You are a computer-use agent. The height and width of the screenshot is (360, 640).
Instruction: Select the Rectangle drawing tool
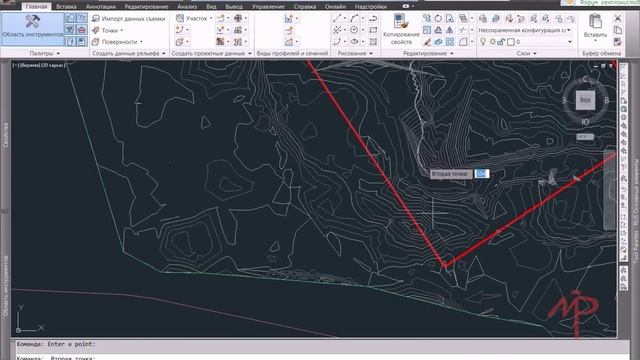click(373, 30)
